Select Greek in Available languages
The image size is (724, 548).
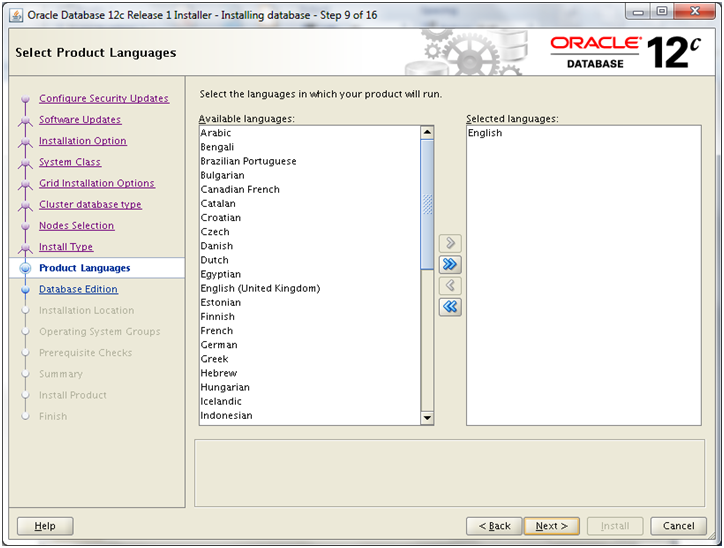coord(310,359)
